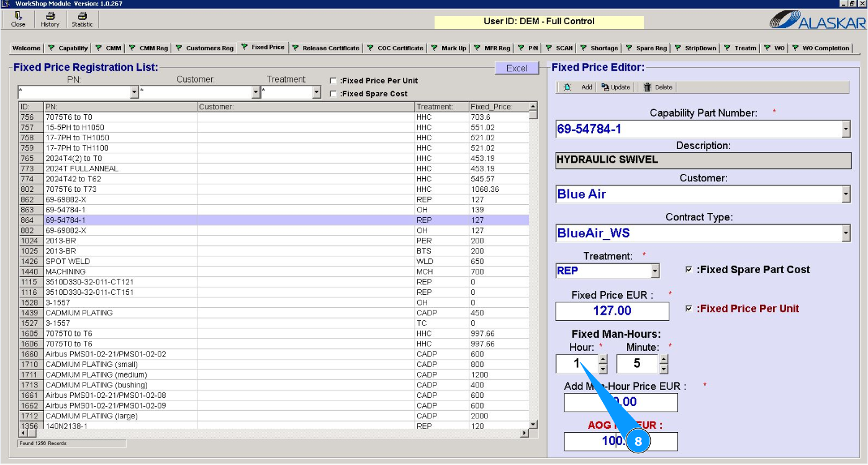Open the Contract Type dropdown

click(845, 233)
